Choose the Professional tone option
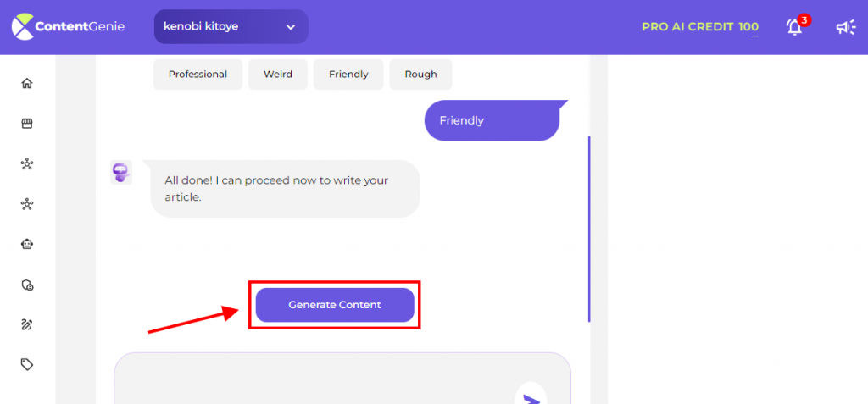Screen dimensions: 868x404 pyautogui.click(x=198, y=75)
